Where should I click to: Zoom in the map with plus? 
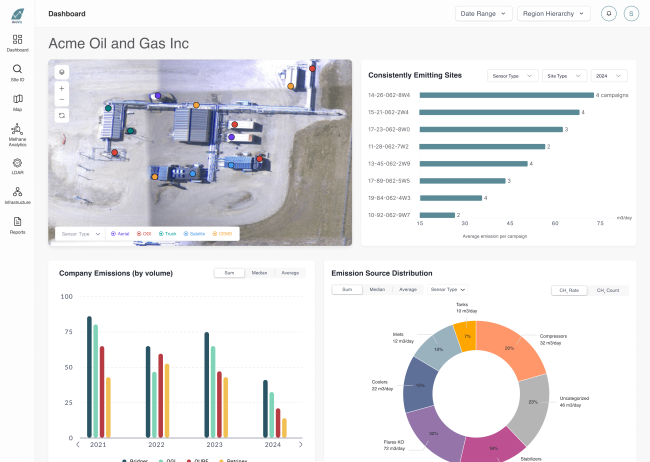[62, 88]
